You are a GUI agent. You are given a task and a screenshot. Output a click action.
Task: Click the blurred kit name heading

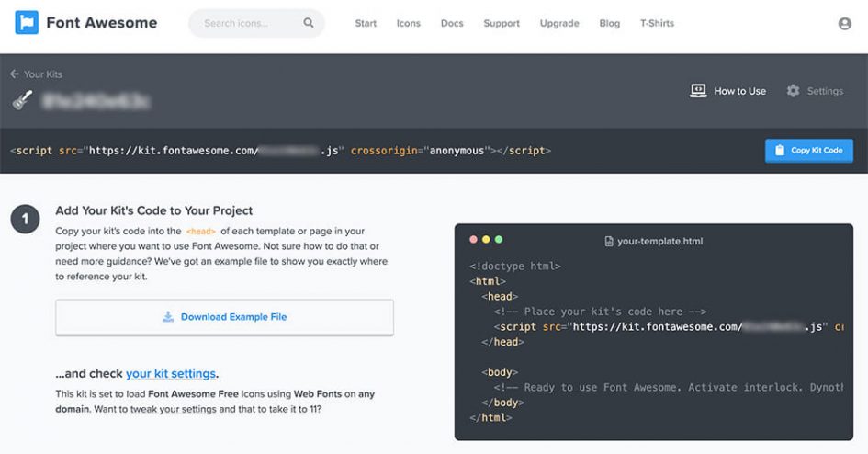(96, 101)
